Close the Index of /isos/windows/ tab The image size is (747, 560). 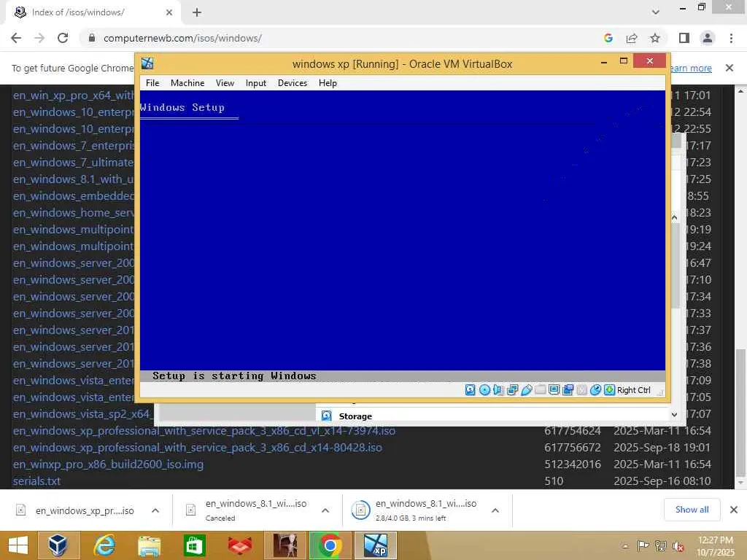(169, 12)
